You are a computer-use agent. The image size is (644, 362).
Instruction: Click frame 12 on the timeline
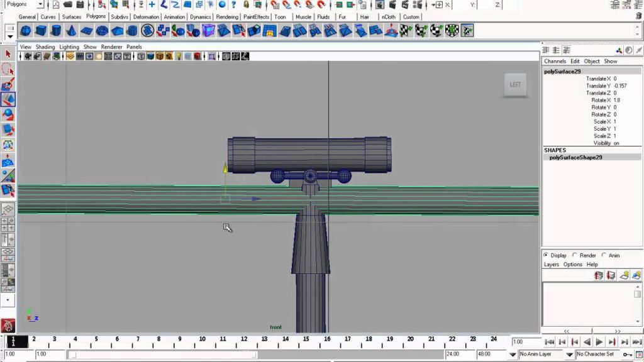pyautogui.click(x=243, y=339)
